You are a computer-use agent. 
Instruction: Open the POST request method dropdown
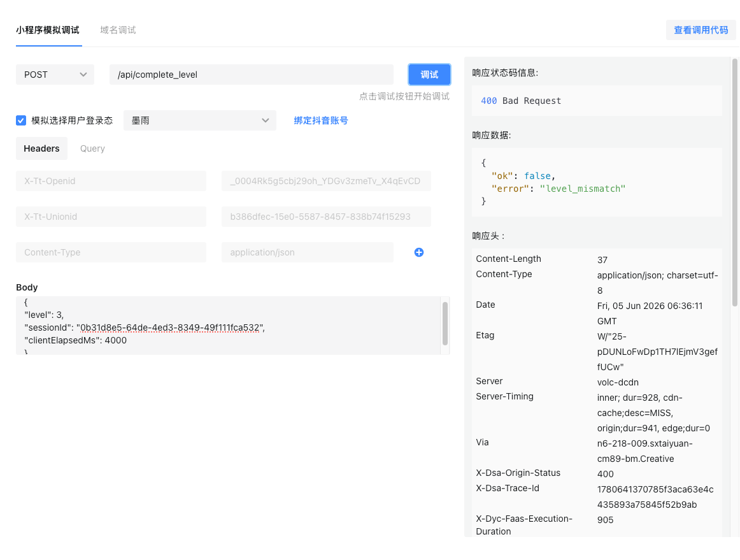click(x=55, y=75)
